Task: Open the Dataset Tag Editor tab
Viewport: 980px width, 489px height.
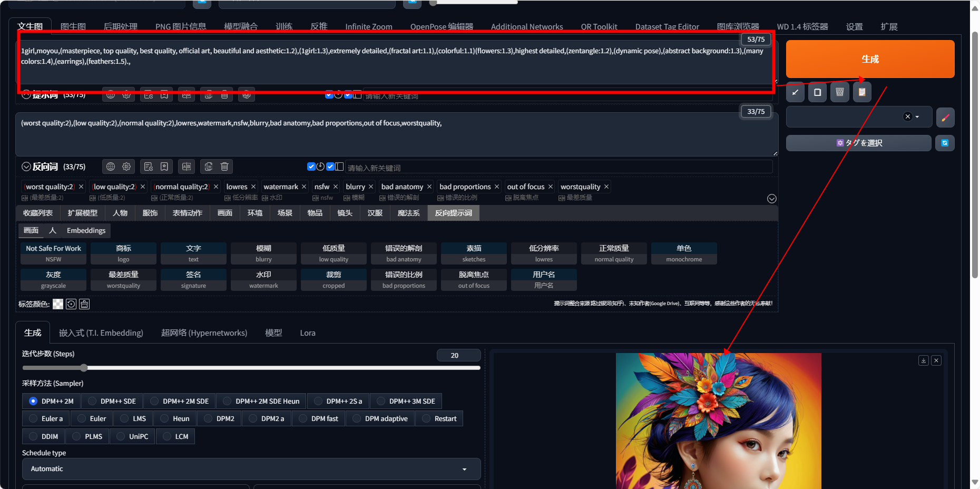Action: point(667,26)
